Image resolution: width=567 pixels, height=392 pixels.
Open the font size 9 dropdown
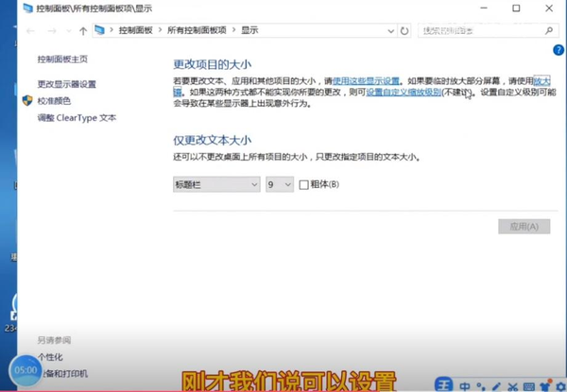pos(280,184)
